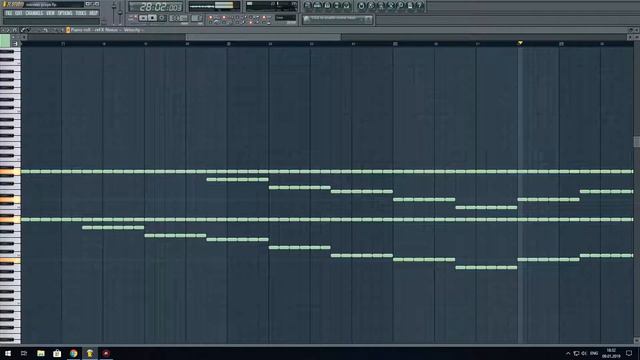
Task: Click the one-click audio recording icon
Action: click(x=400, y=5)
